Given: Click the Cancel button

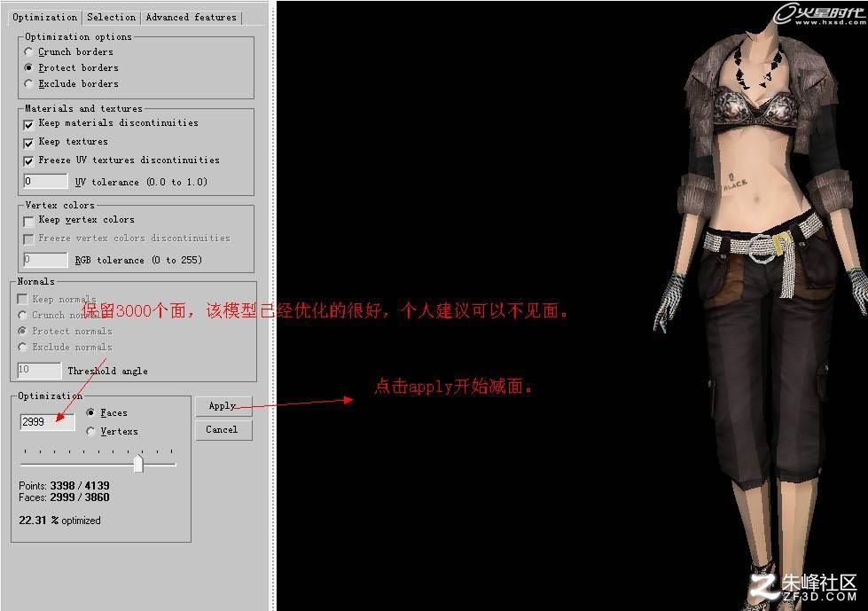Looking at the screenshot, I should point(223,429).
